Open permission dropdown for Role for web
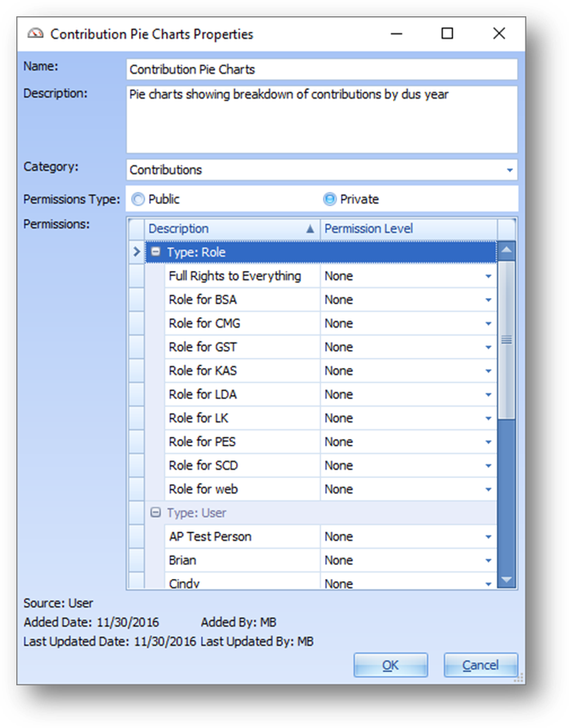 (488, 490)
